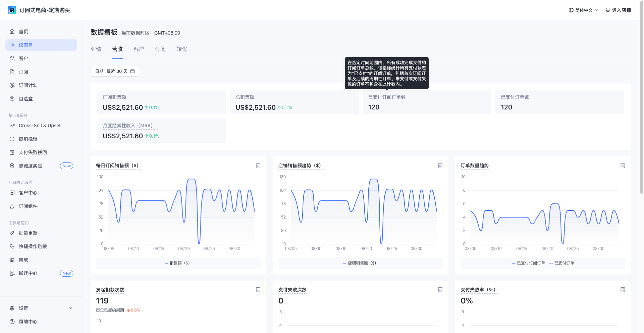Open the 最近 30 天 date range picker
Image resolution: width=644 pixels, height=333 pixels.
[x=115, y=71]
